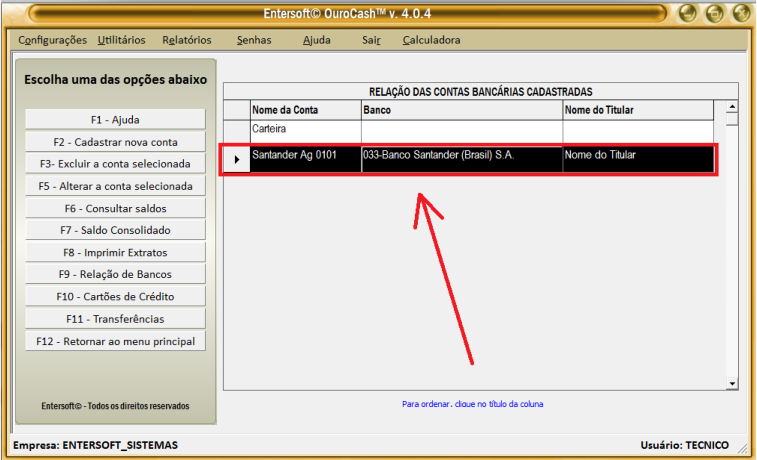The width and height of the screenshot is (757, 460).
Task: Click F12 - Retornar ao menu principal
Action: (115, 341)
